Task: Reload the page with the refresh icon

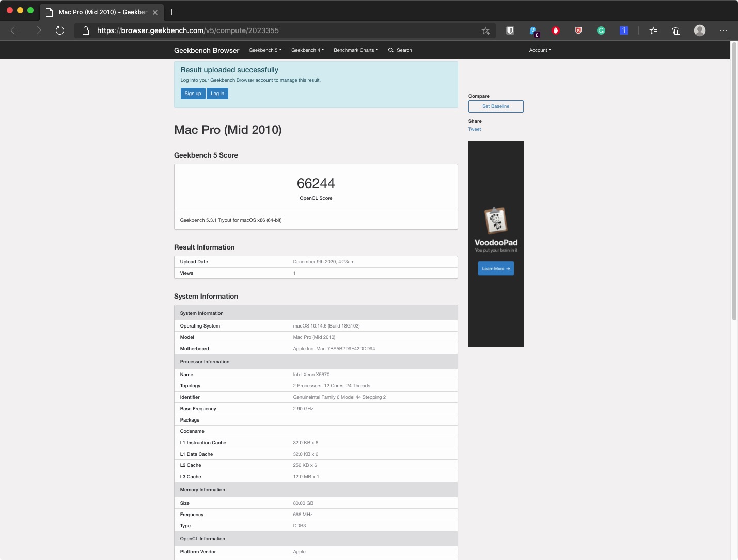Action: pyautogui.click(x=60, y=30)
